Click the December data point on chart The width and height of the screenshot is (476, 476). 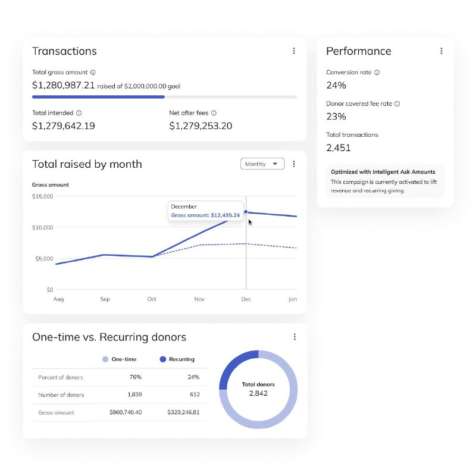pos(246,212)
